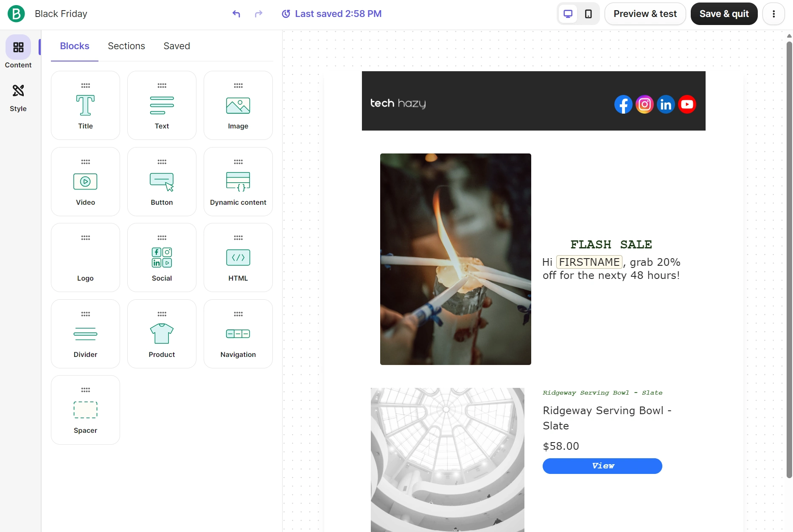Select the Text block

(x=162, y=105)
